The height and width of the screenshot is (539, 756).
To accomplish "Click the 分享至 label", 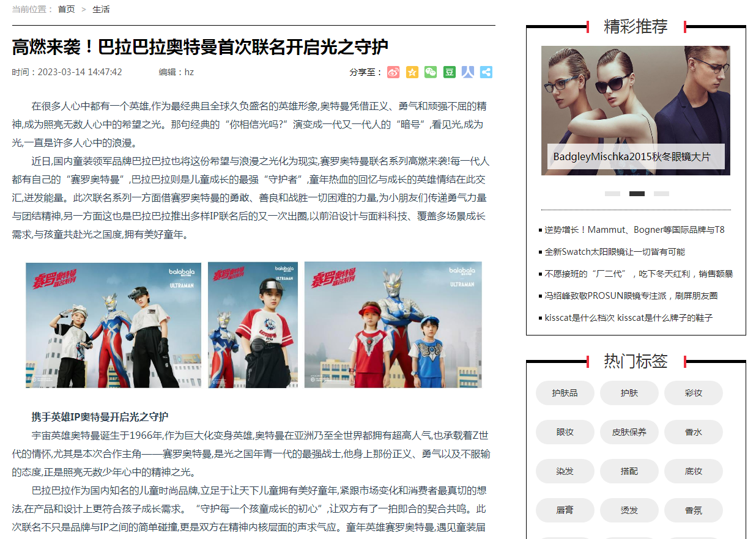I will point(366,72).
